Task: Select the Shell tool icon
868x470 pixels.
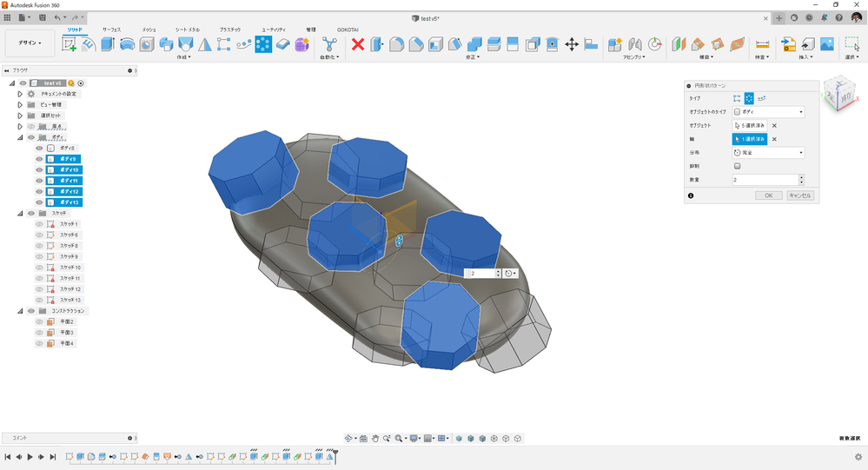Action: tap(435, 44)
